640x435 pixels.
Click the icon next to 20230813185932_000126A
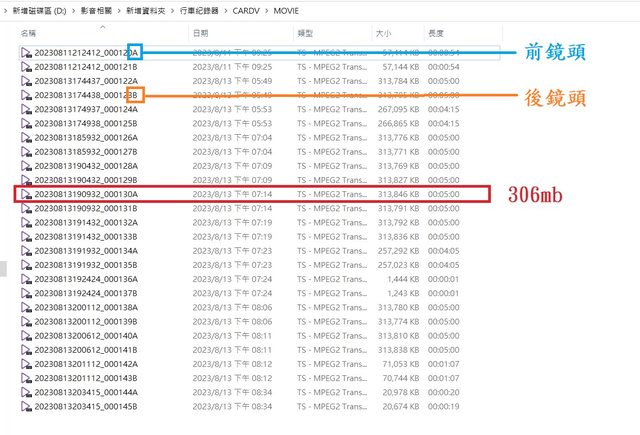tap(26, 137)
